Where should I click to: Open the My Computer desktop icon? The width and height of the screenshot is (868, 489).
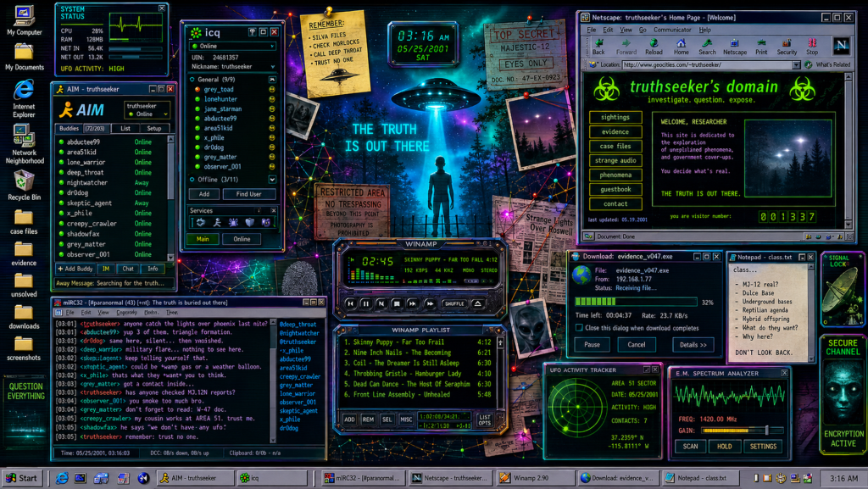pos(24,20)
